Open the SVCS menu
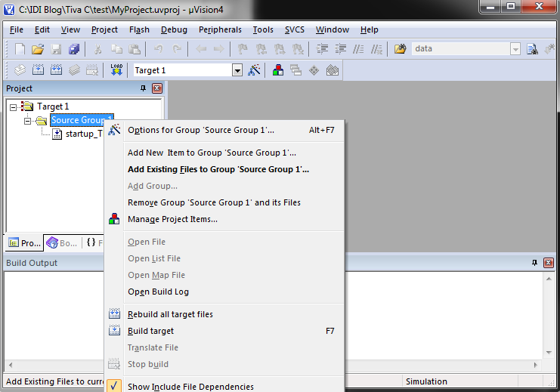560x392 pixels. (294, 29)
